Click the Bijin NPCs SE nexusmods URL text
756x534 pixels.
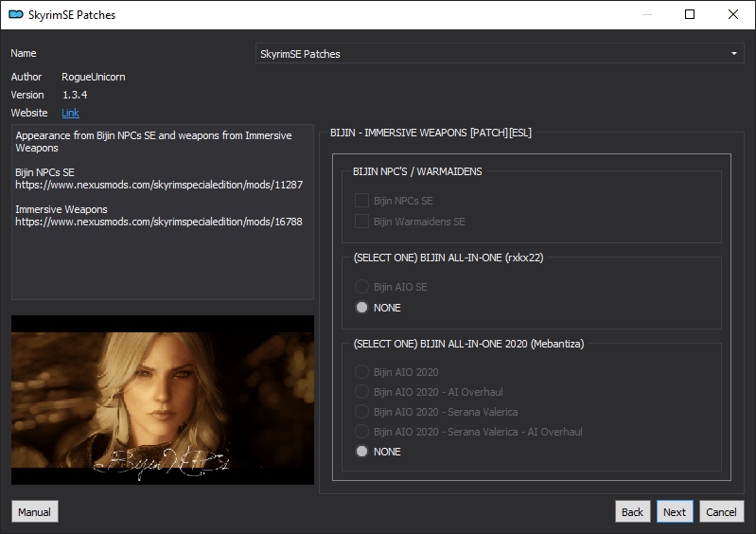[159, 185]
